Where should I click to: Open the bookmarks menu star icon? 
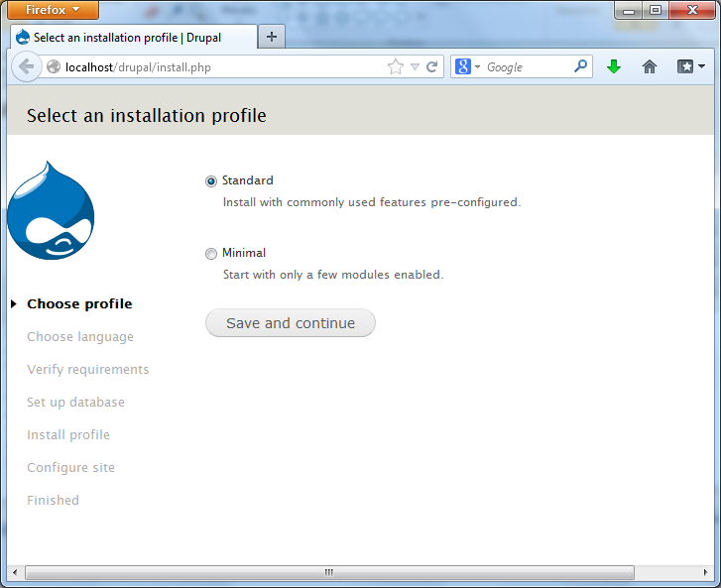coord(684,67)
